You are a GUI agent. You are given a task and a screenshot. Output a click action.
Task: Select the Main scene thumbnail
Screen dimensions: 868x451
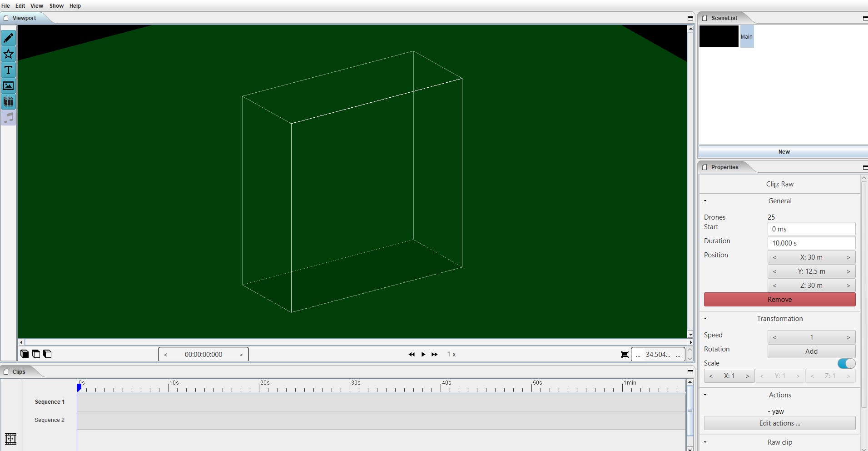[719, 36]
